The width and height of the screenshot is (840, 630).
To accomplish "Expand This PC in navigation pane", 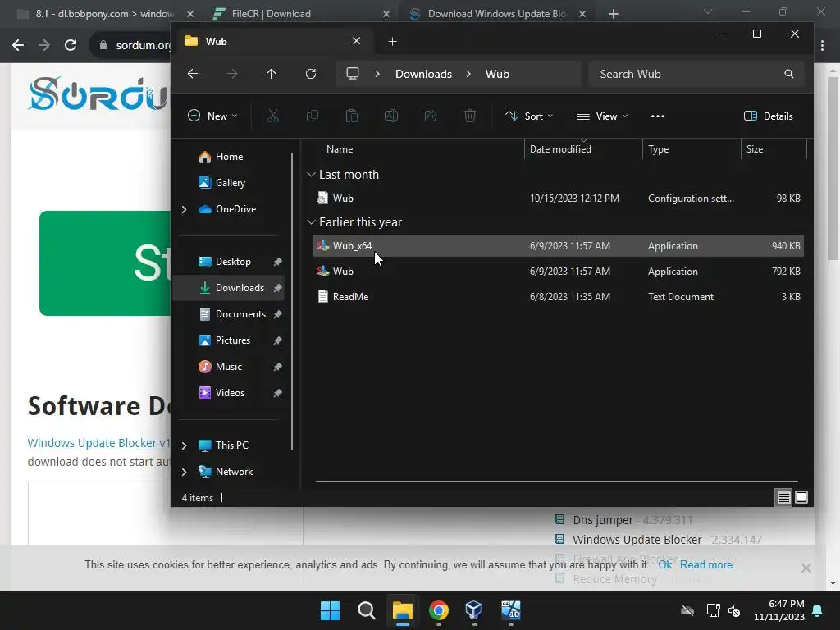I will (x=185, y=445).
